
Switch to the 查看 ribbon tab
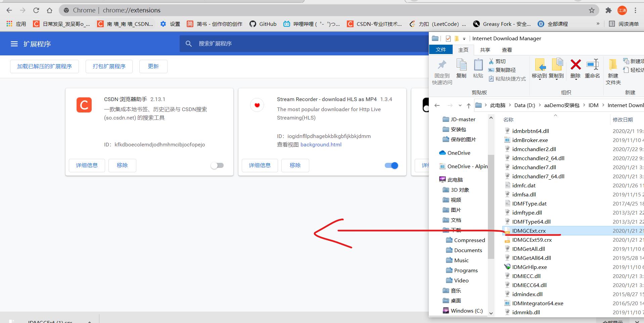pos(507,50)
